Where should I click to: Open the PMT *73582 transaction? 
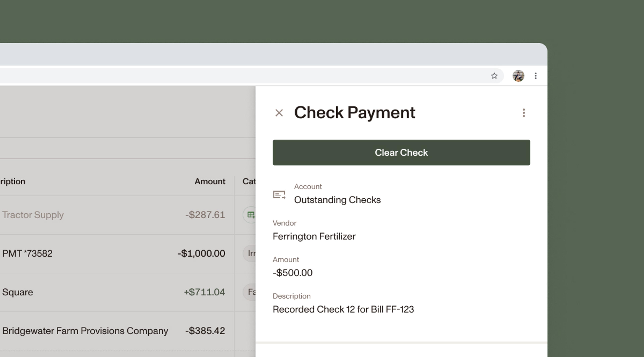[x=28, y=253]
